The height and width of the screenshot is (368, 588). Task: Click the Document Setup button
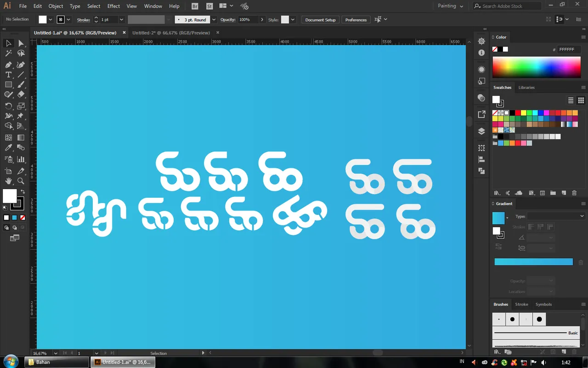click(321, 20)
